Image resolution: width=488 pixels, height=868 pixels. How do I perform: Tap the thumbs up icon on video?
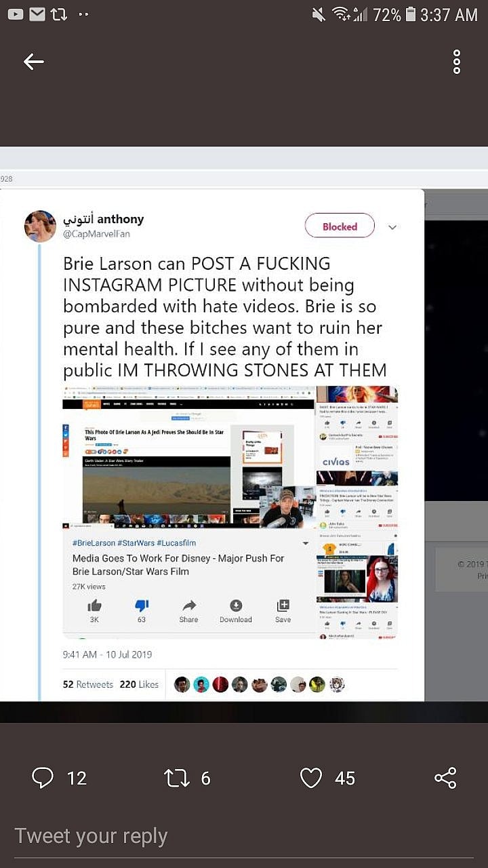[94, 606]
